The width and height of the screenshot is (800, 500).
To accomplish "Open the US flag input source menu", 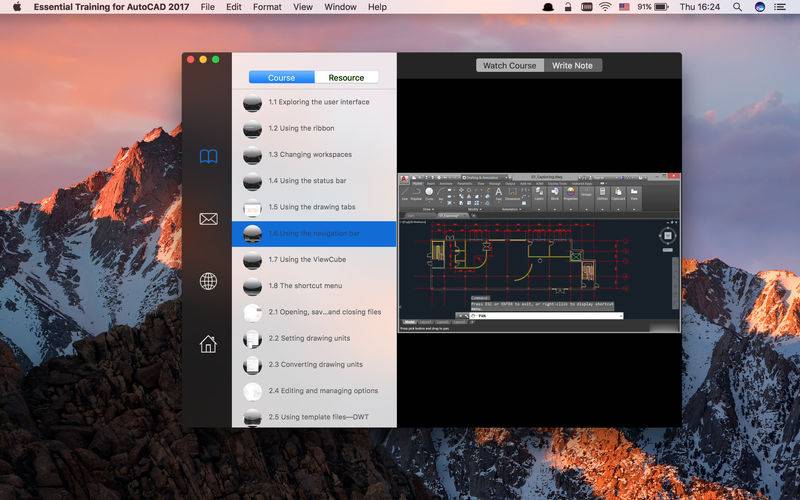I will (624, 7).
